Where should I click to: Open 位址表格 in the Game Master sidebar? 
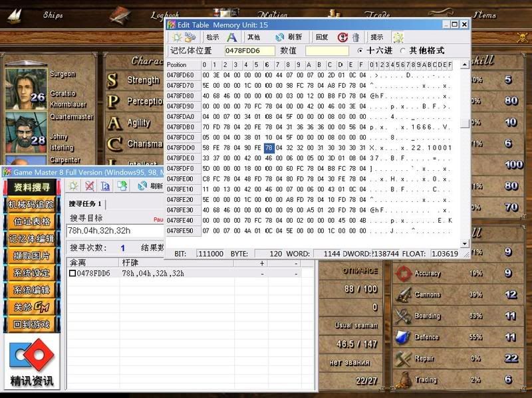(31, 221)
